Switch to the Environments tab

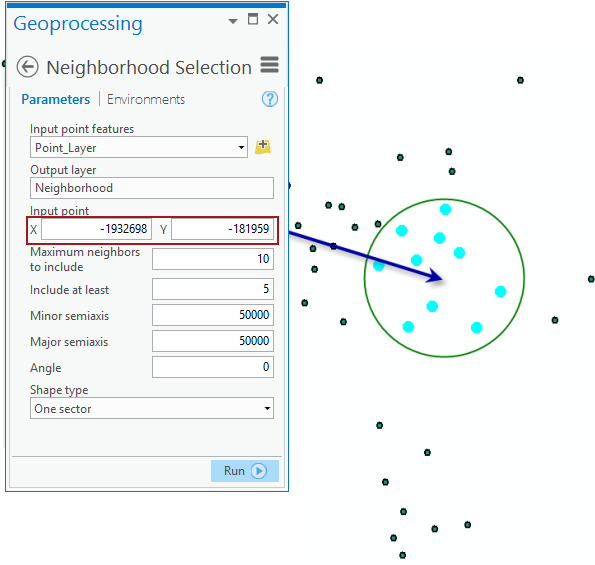point(146,99)
